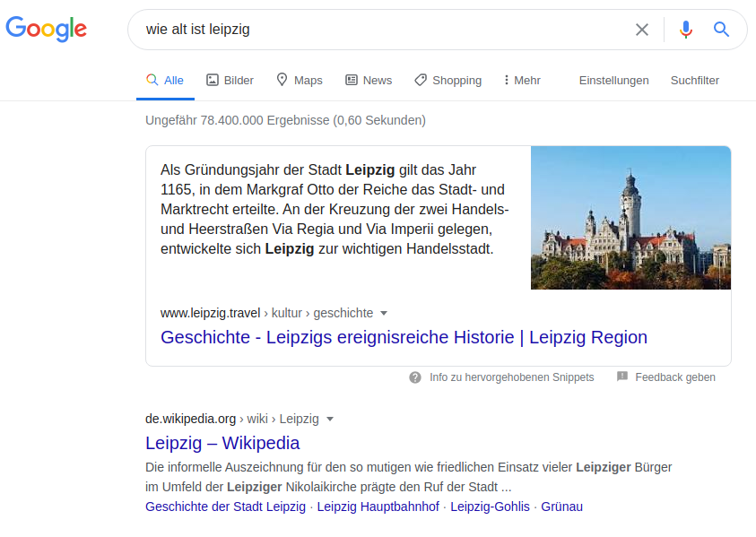
Task: Go to the News tab
Action: tap(369, 80)
